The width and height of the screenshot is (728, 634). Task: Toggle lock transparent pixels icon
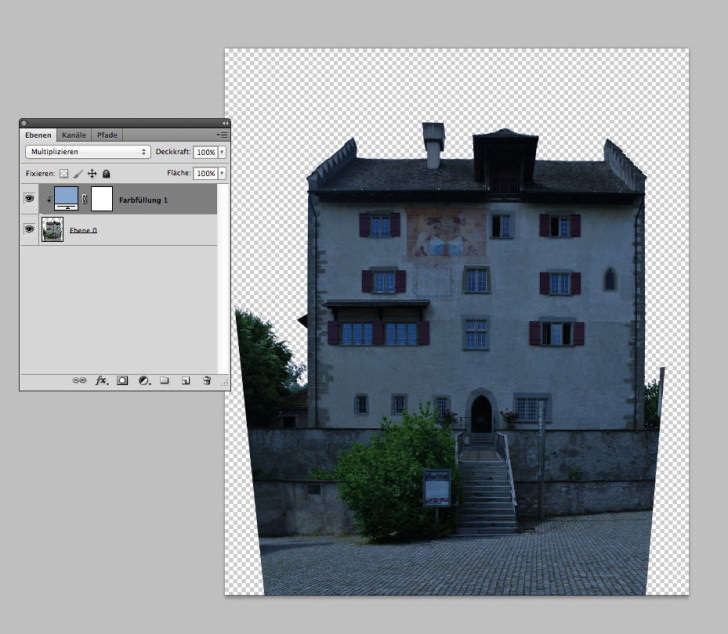(64, 173)
